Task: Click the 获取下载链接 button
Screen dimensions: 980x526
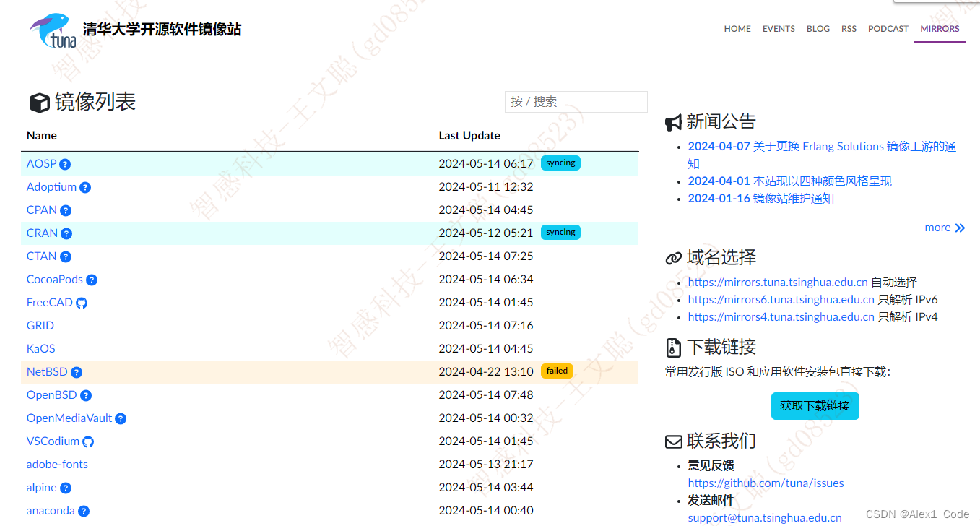Action: point(815,406)
